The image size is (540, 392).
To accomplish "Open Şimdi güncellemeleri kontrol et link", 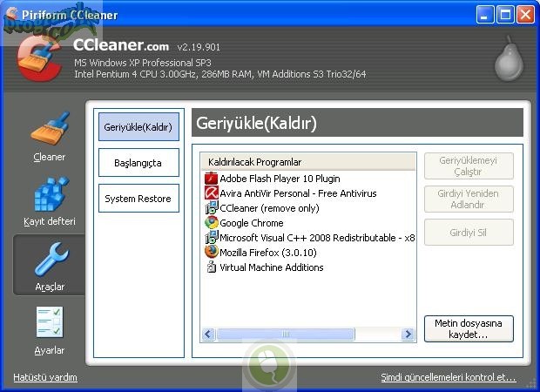I will (449, 377).
